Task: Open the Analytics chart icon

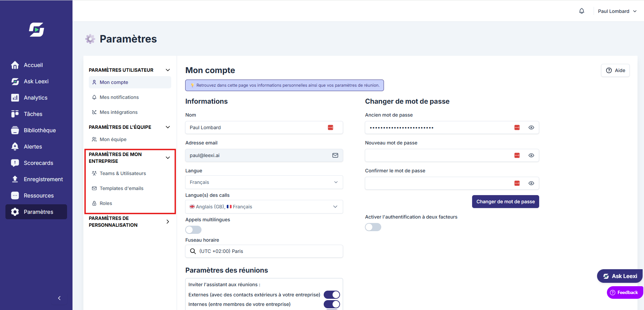Action: [15, 98]
